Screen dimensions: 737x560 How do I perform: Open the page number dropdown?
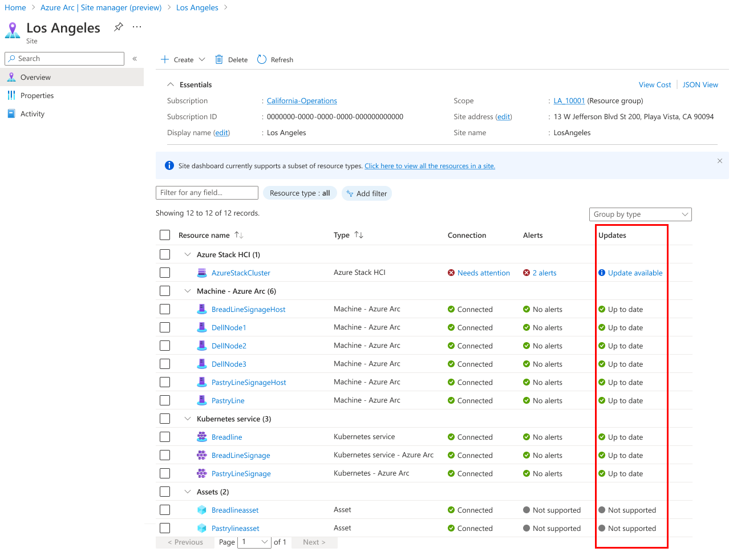click(x=254, y=542)
